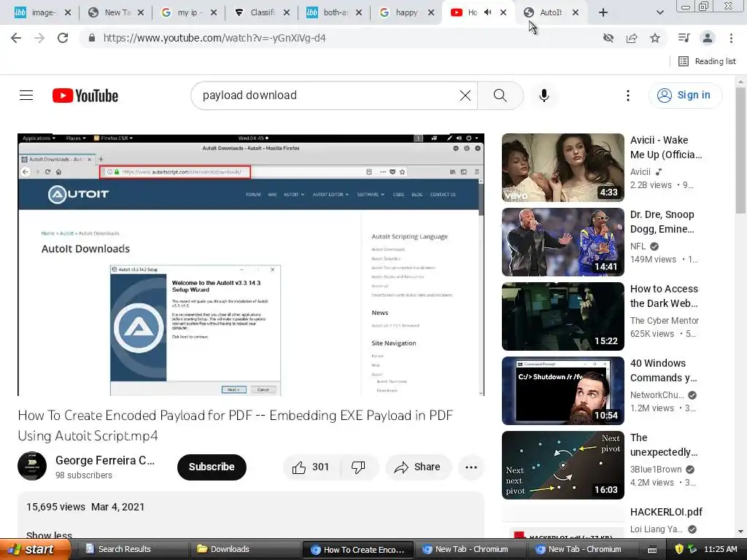Open the media control icon in toolbar
Screen dimensions: 747x560
pyautogui.click(x=684, y=38)
